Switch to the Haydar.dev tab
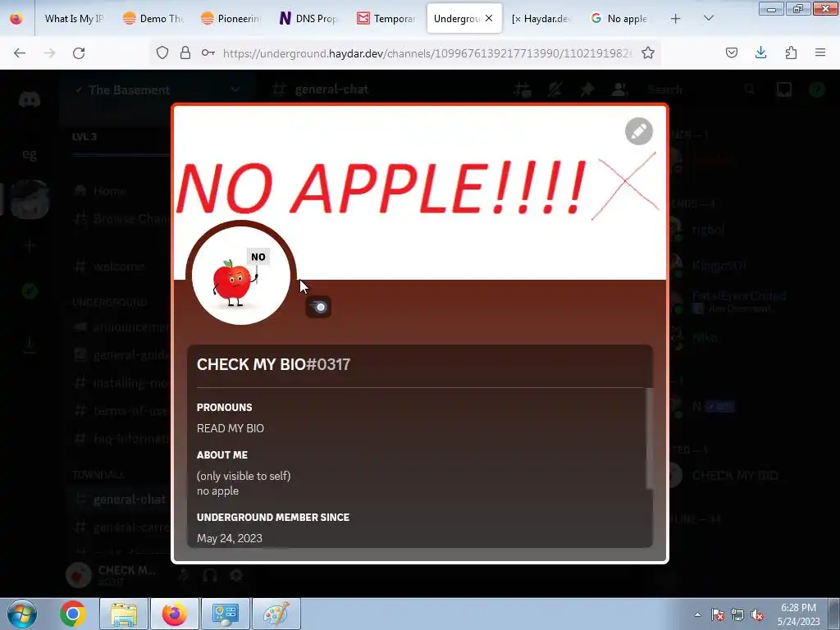 click(541, 19)
